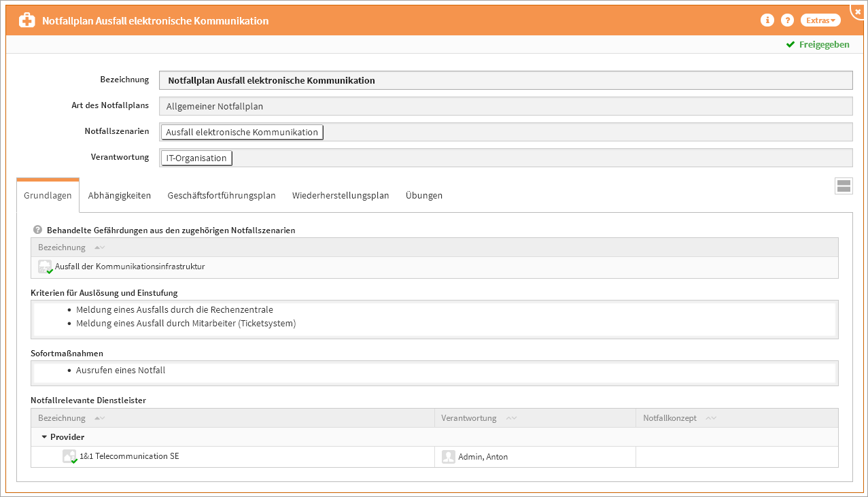The height and width of the screenshot is (497, 868).
Task: Click the IT-Organisation responsibility tag
Action: pyautogui.click(x=196, y=158)
